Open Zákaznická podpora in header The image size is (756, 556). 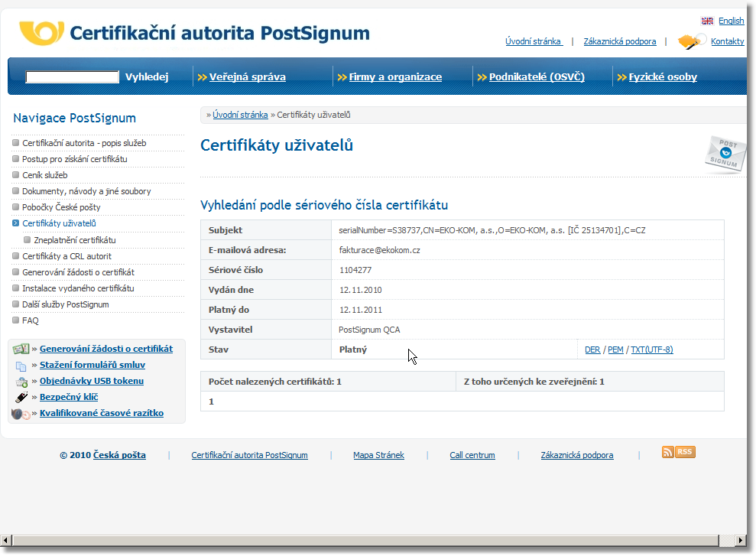[620, 41]
